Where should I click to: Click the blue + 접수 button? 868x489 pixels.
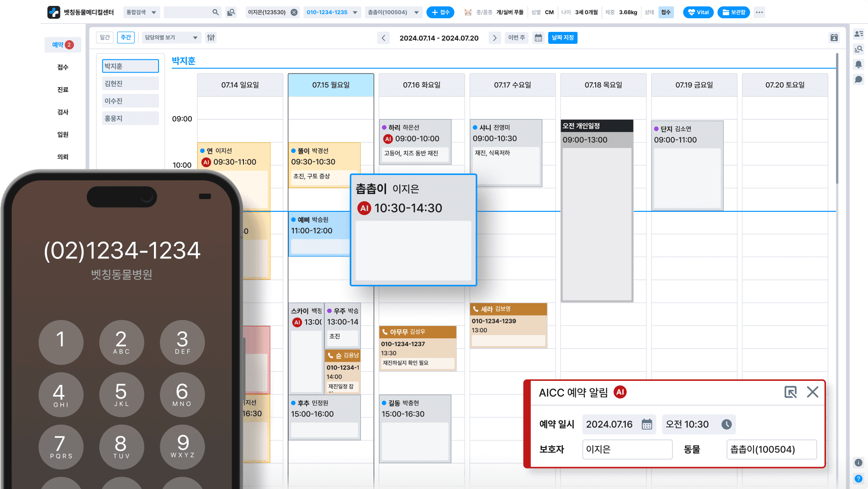[x=440, y=12]
